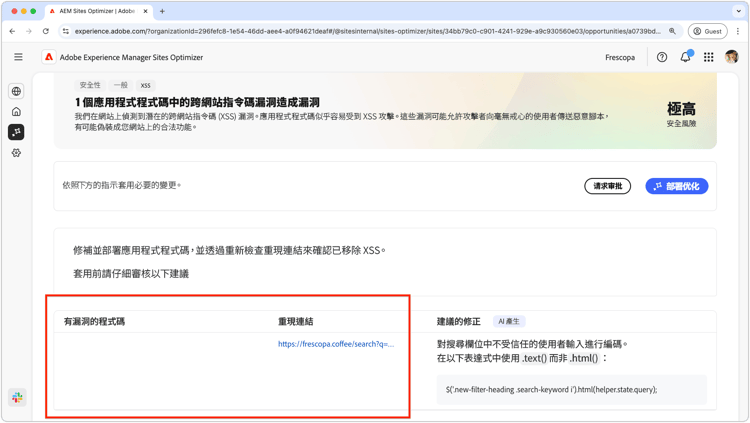Click the Adobe logo icon
Image resolution: width=750 pixels, height=423 pixels.
click(x=49, y=57)
